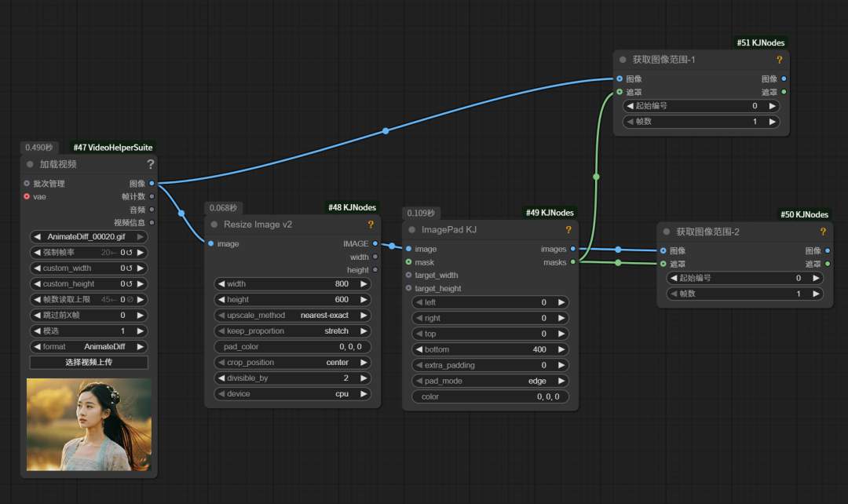
Task: Open help for Resize Image v2 node
Action: click(x=371, y=225)
